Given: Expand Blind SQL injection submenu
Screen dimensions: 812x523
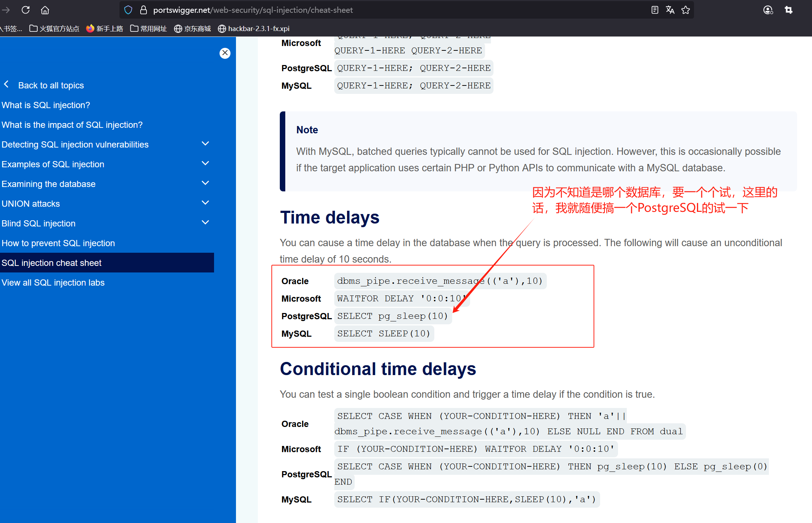Looking at the screenshot, I should (x=205, y=222).
